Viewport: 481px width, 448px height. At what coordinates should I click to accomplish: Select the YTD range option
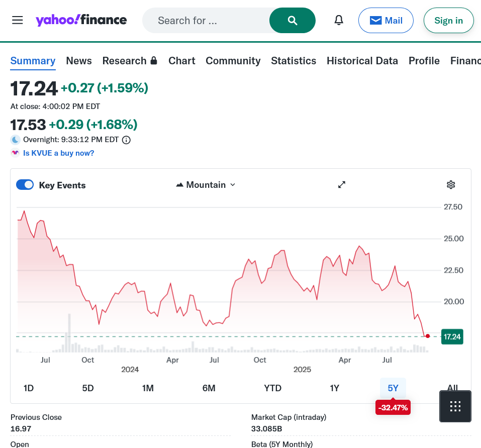272,388
